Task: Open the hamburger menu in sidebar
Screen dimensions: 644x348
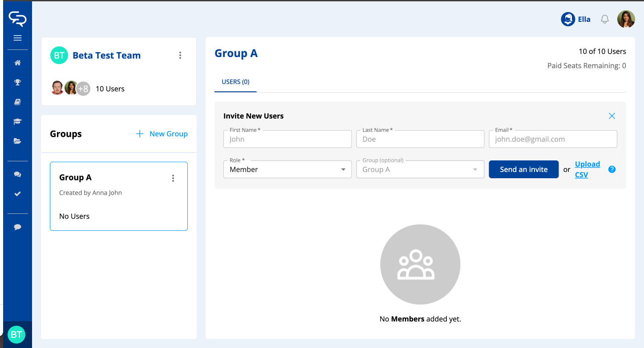Action: point(17,38)
